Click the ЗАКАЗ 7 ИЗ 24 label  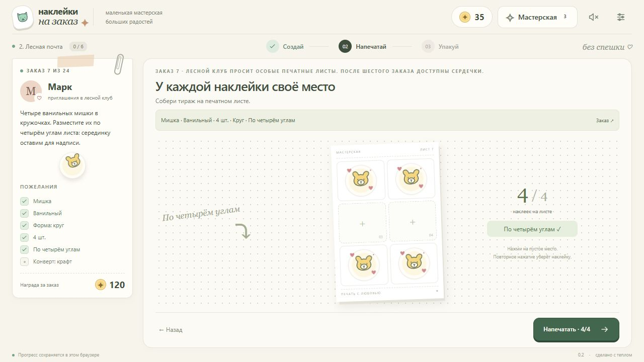[48, 70]
